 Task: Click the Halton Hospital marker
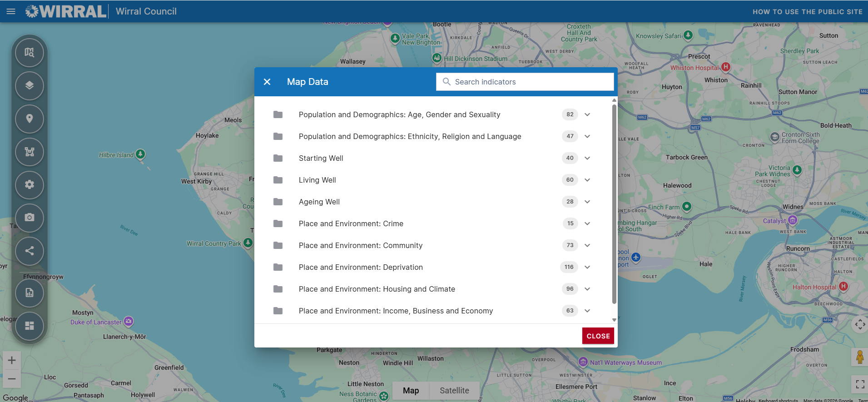pos(843,286)
